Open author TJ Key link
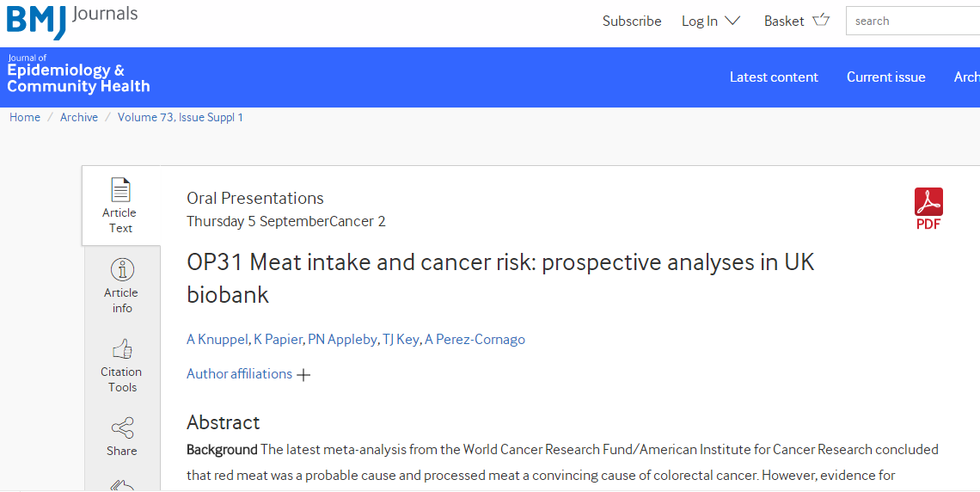Viewport: 980px width, 492px height. tap(401, 340)
